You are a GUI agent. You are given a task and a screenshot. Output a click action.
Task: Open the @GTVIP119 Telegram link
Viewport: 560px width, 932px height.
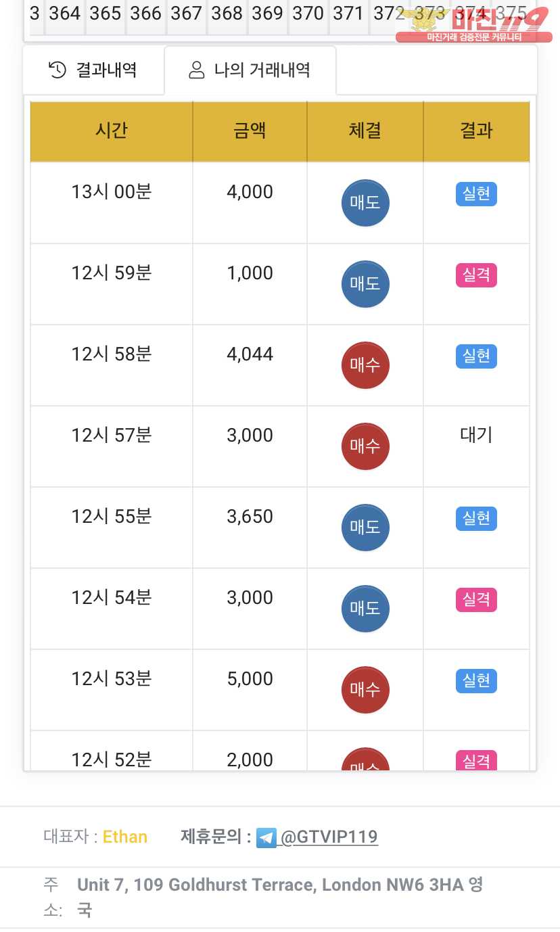(x=329, y=837)
